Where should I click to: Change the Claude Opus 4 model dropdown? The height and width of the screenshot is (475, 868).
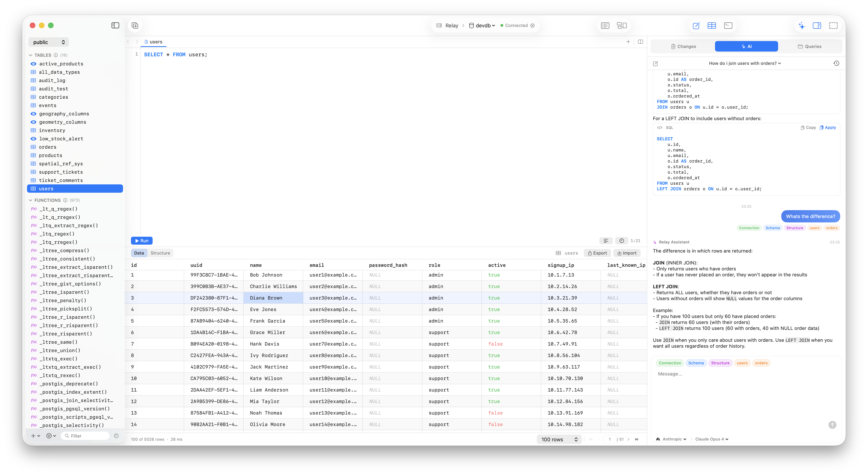[711, 439]
